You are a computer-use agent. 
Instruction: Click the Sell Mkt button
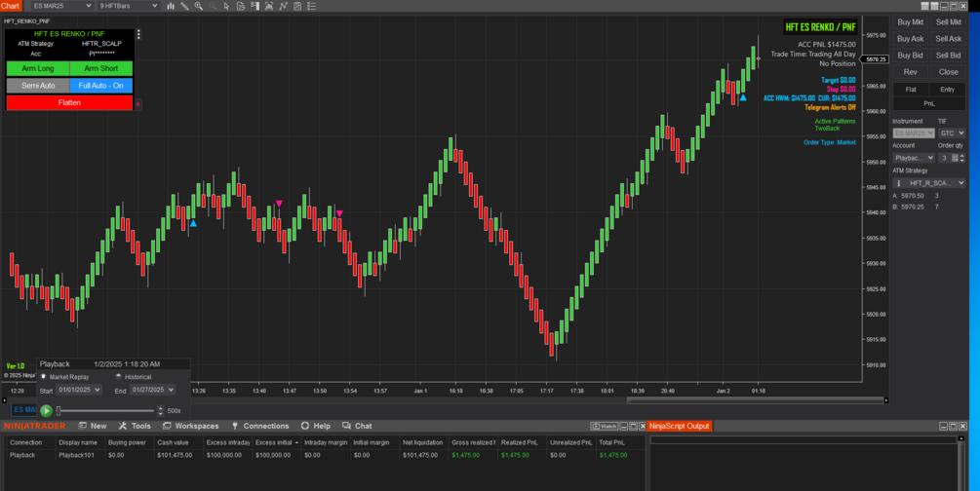click(x=948, y=21)
